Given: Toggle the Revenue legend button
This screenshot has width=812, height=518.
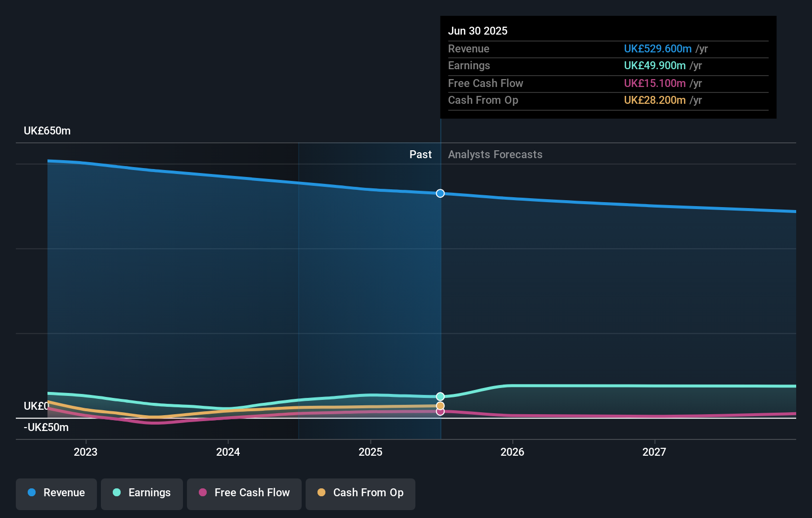Looking at the screenshot, I should (56, 494).
